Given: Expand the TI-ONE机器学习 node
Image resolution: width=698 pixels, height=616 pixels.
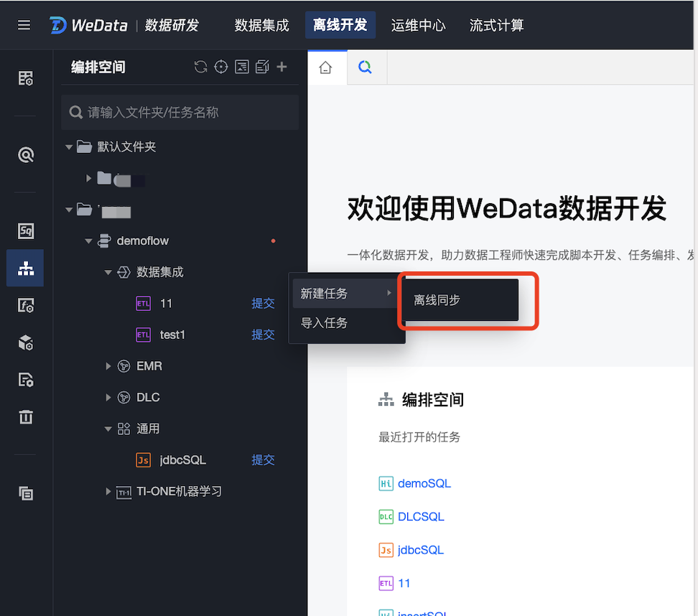Looking at the screenshot, I should [x=108, y=491].
